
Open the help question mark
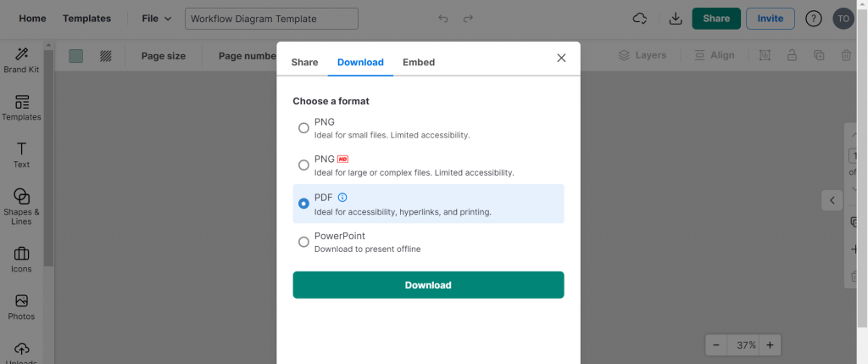pyautogui.click(x=813, y=19)
